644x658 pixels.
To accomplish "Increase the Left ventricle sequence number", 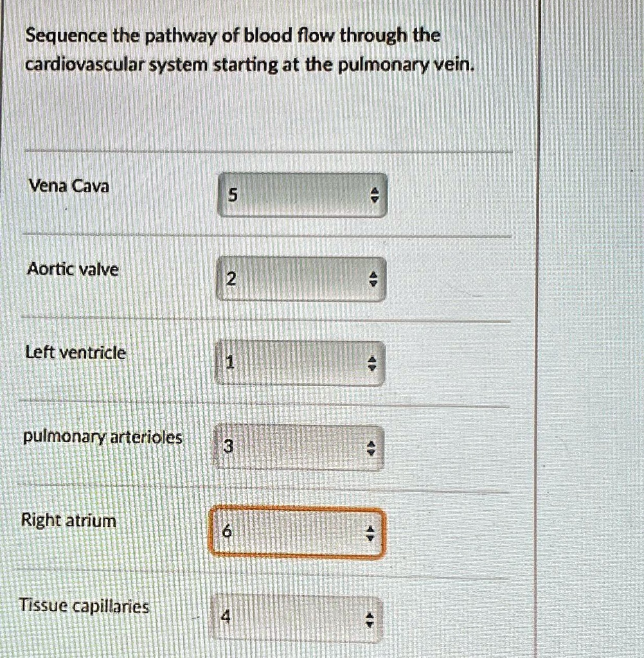I will click(x=371, y=359).
